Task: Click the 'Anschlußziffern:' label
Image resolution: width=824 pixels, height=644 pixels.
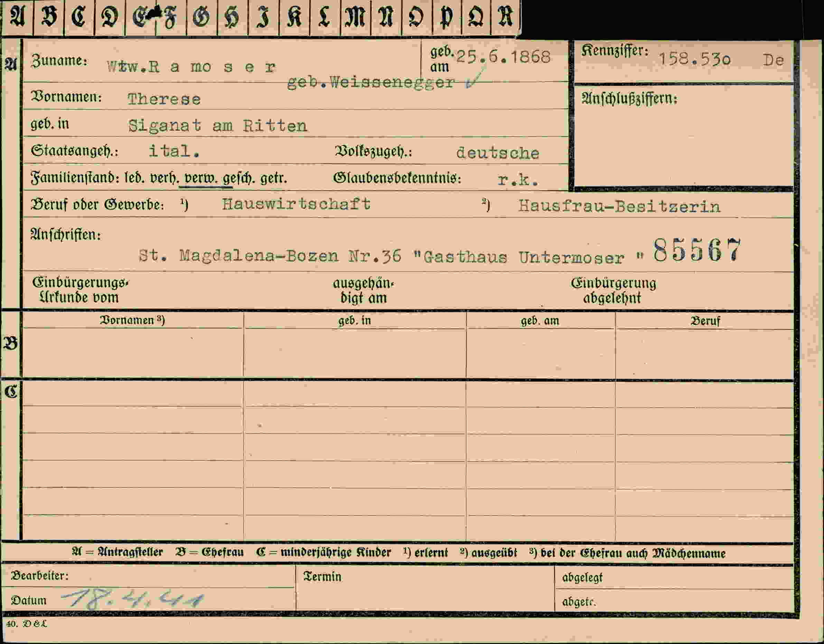Action: click(629, 99)
